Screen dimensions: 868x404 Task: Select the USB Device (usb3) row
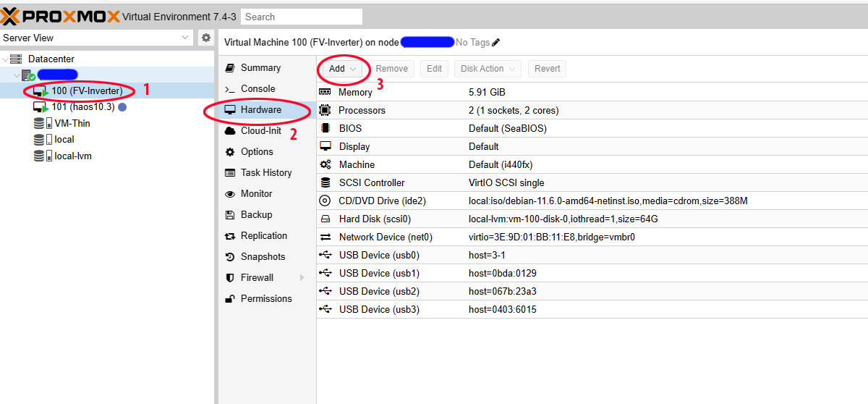click(592, 310)
